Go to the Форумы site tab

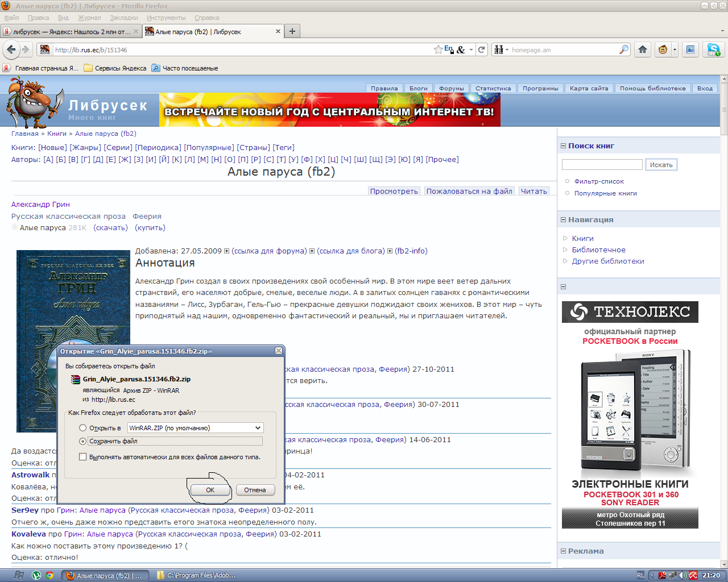tap(451, 88)
